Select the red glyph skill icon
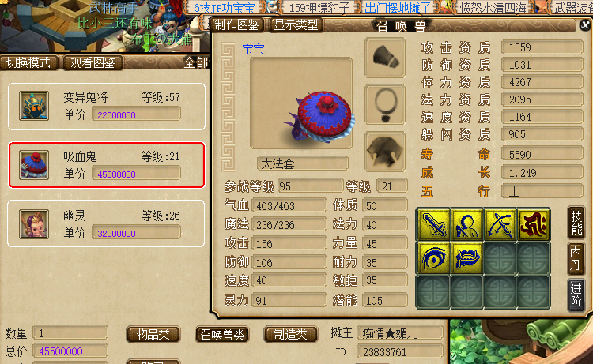This screenshot has width=593, height=364. (533, 225)
